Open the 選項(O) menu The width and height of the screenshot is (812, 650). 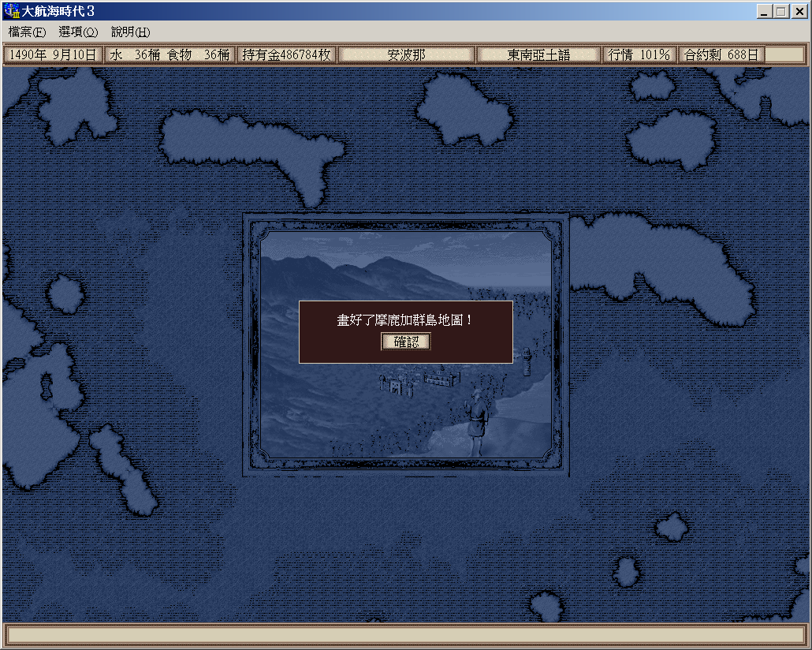78,32
